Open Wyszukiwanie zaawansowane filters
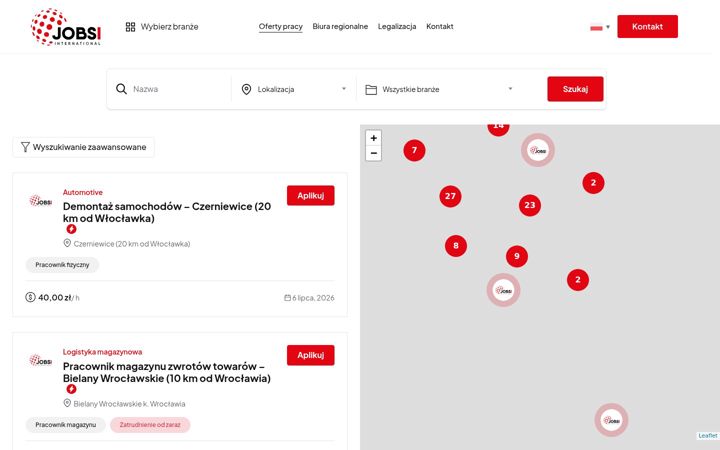720x450 pixels. coord(84,147)
